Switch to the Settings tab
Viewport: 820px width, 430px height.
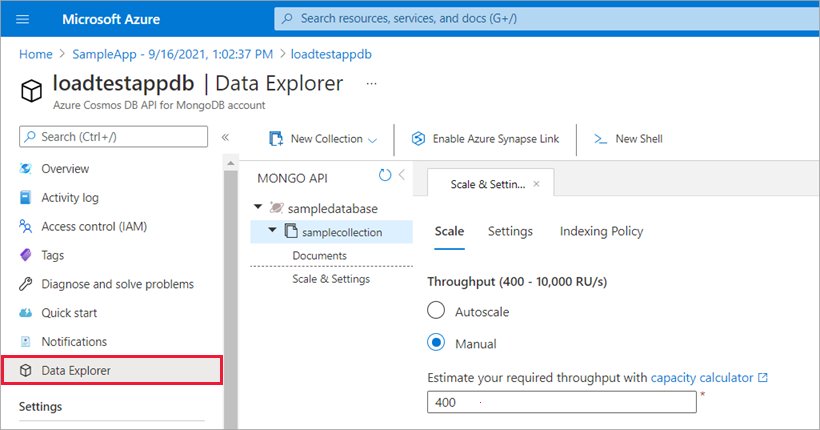(x=510, y=231)
